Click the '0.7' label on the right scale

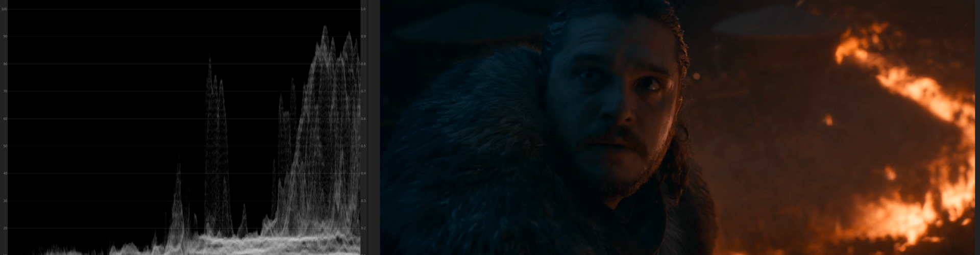(x=363, y=91)
